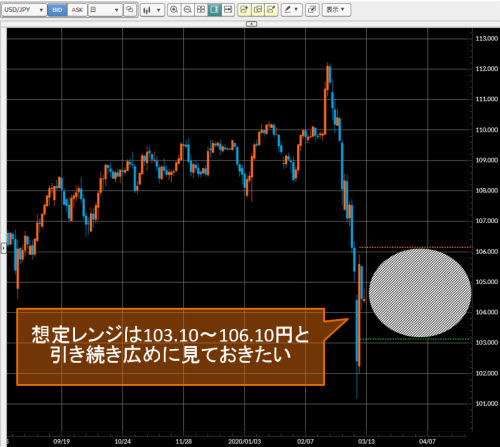
Task: Click the scroll-to-latest arrow panel icon
Action: 228,10
